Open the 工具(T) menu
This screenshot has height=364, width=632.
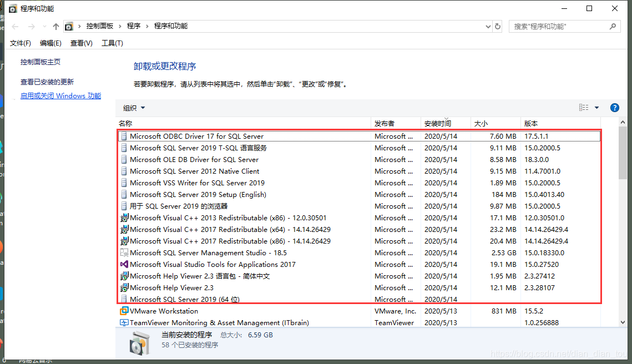coord(112,43)
